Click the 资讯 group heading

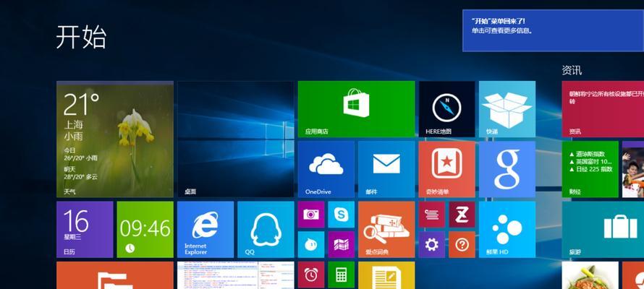[572, 71]
